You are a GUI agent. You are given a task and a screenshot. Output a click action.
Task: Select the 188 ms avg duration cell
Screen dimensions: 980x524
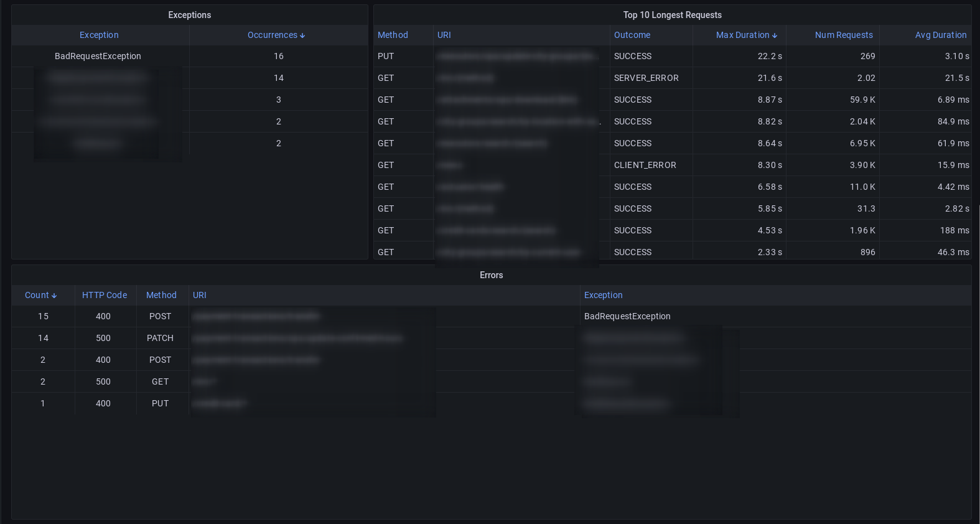coord(954,230)
